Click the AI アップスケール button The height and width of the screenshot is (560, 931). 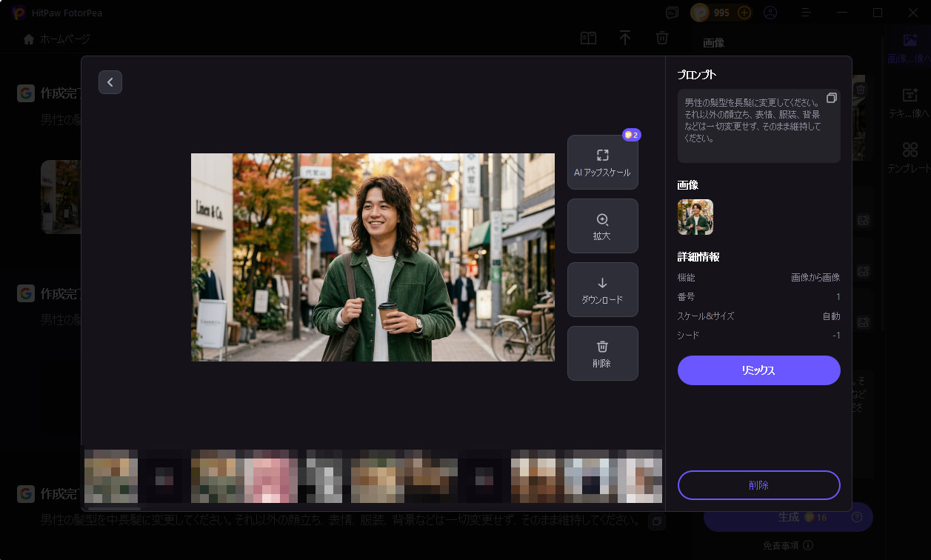(x=602, y=162)
